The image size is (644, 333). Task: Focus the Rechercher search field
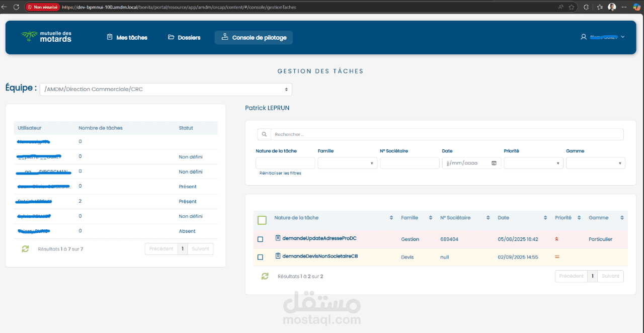(x=447, y=134)
